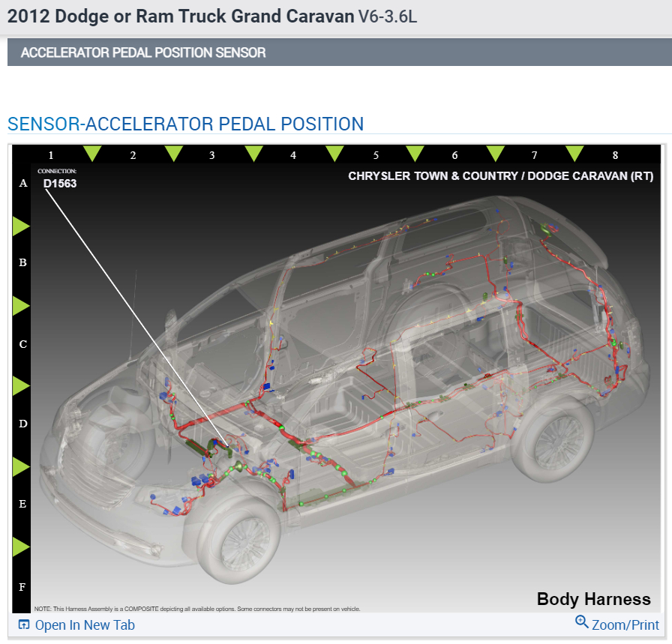672x644 pixels.
Task: Click green marker between columns 4 and 5
Action: 334,153
